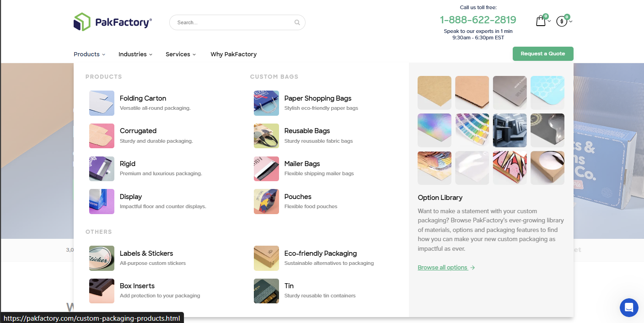
Task: Expand the Industries dropdown menu
Action: click(135, 54)
